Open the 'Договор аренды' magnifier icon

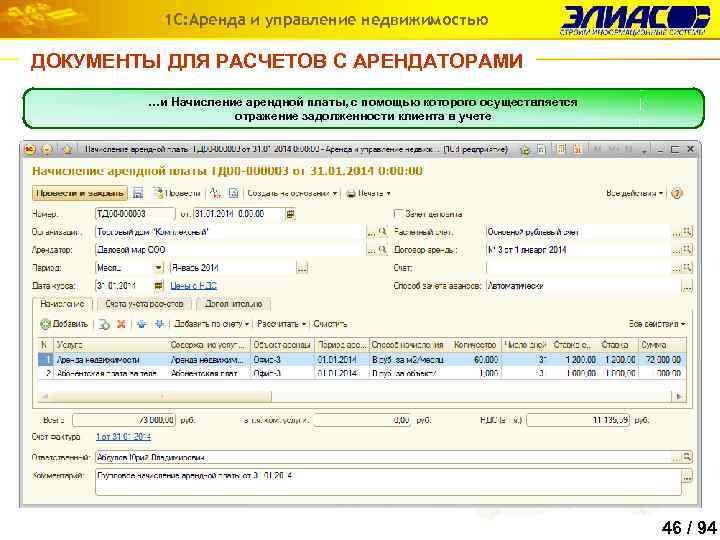click(687, 250)
